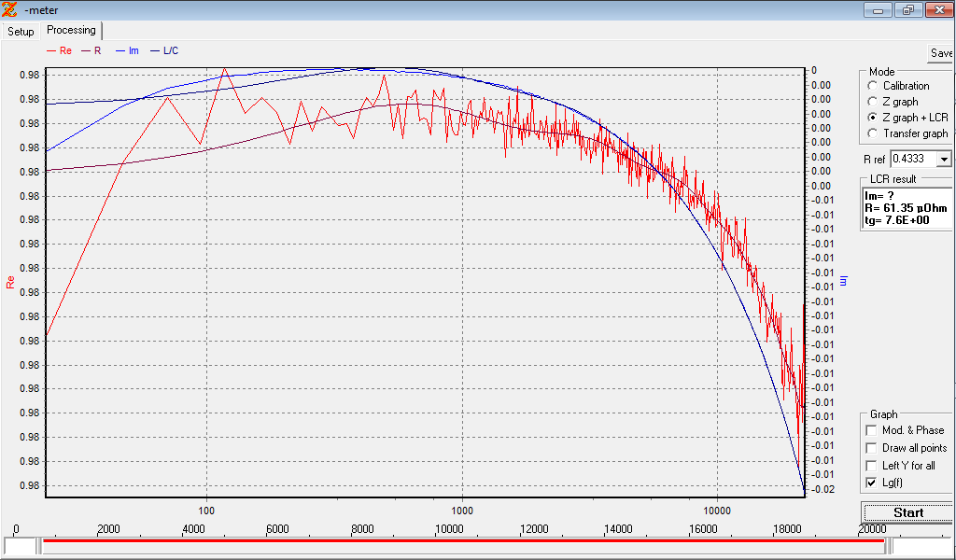Minimize the -meter window
The image size is (956, 560).
[878, 9]
